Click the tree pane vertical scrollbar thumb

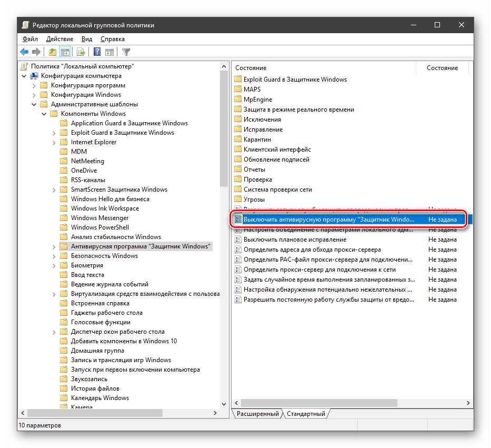click(x=224, y=129)
